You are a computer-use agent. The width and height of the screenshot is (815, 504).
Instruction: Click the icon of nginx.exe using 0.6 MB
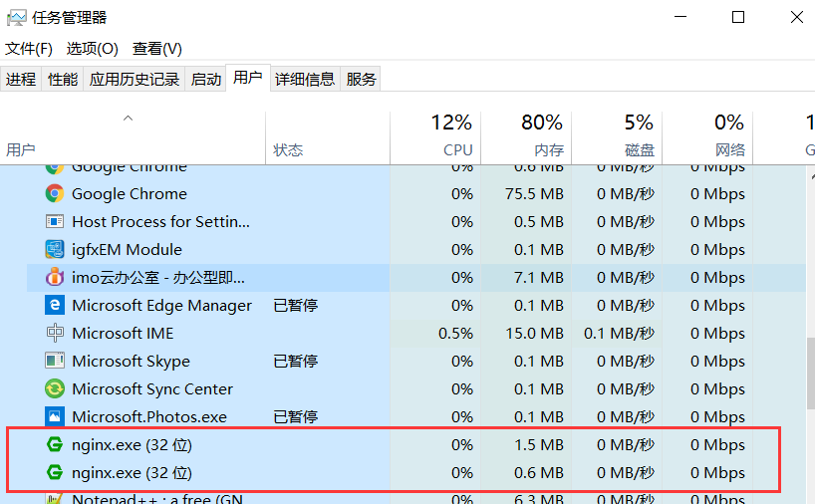[x=55, y=473]
